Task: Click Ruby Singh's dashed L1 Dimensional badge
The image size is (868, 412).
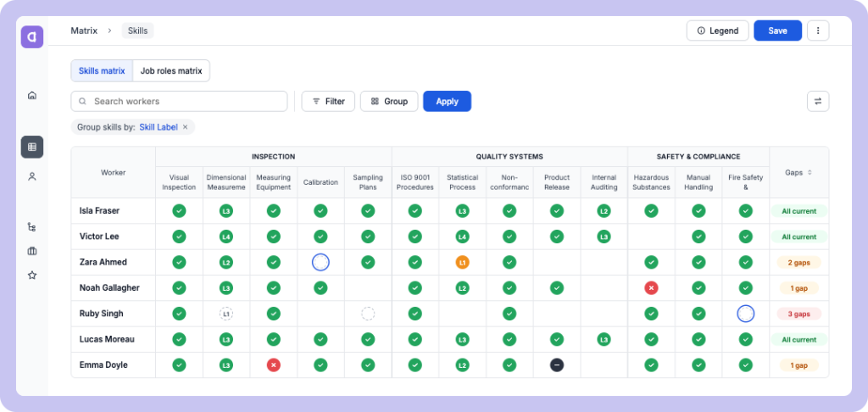Action: coord(225,314)
